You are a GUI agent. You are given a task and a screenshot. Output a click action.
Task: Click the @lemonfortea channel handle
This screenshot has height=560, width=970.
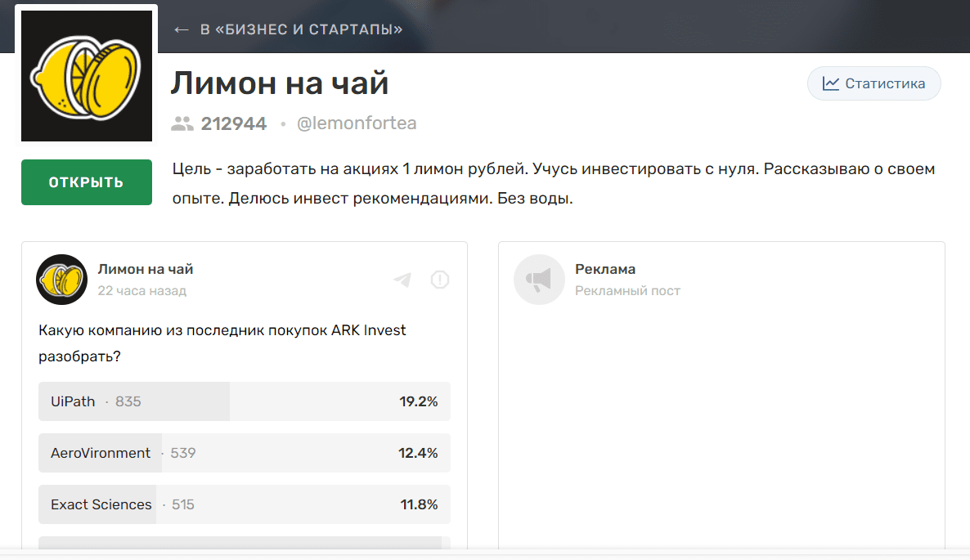click(357, 123)
